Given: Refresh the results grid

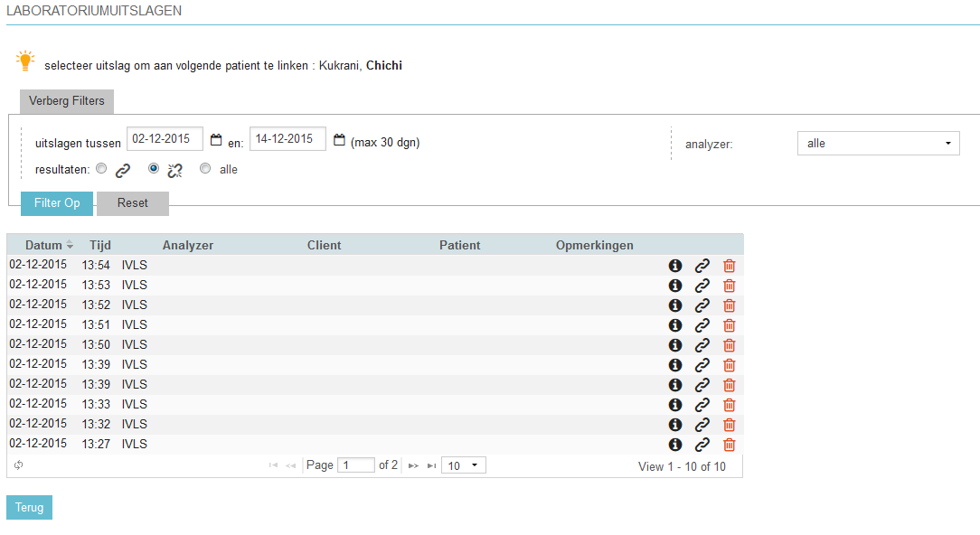Looking at the screenshot, I should (x=18, y=465).
